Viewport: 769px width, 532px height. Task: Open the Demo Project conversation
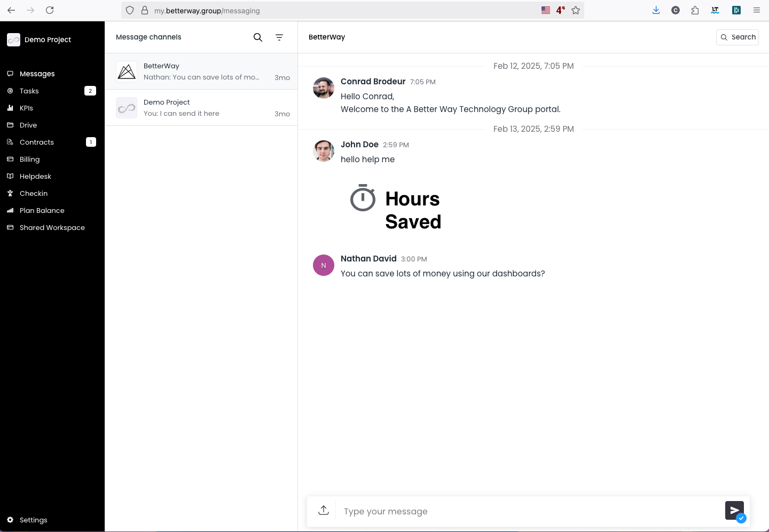[201, 107]
